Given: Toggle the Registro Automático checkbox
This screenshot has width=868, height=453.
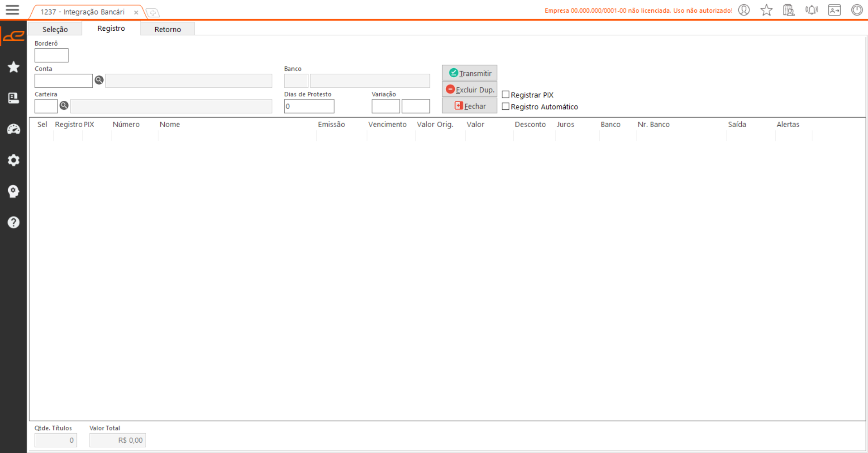Looking at the screenshot, I should point(506,107).
